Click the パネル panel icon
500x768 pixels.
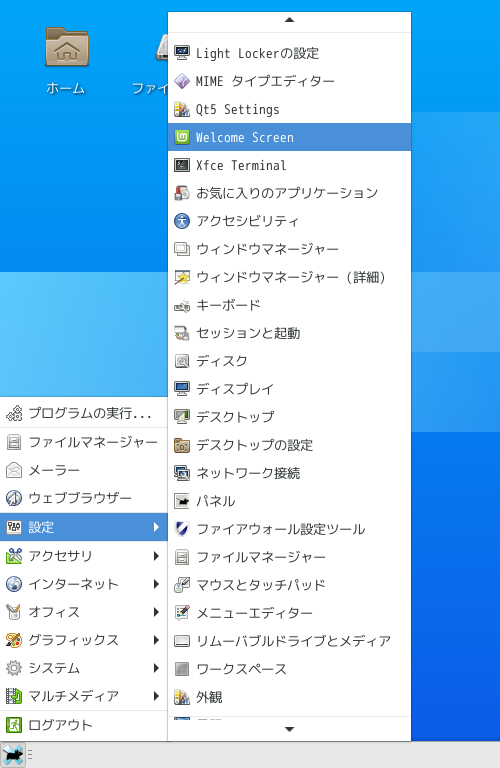182,501
